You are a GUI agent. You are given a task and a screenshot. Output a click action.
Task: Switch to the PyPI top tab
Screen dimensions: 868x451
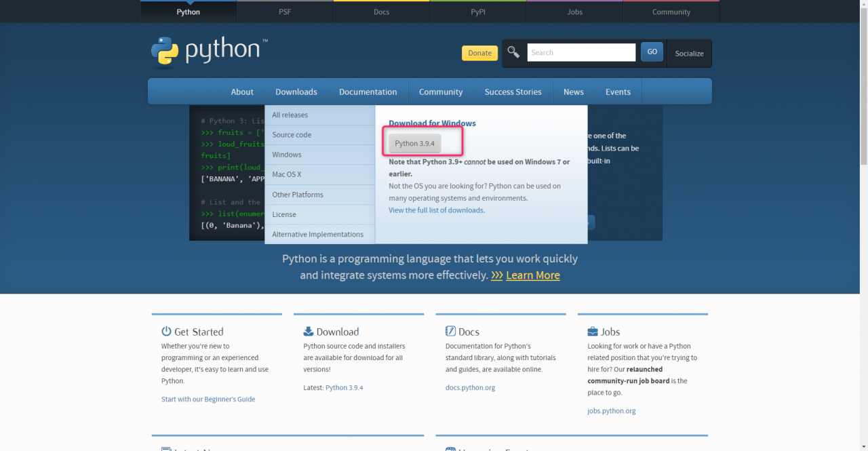tap(478, 12)
